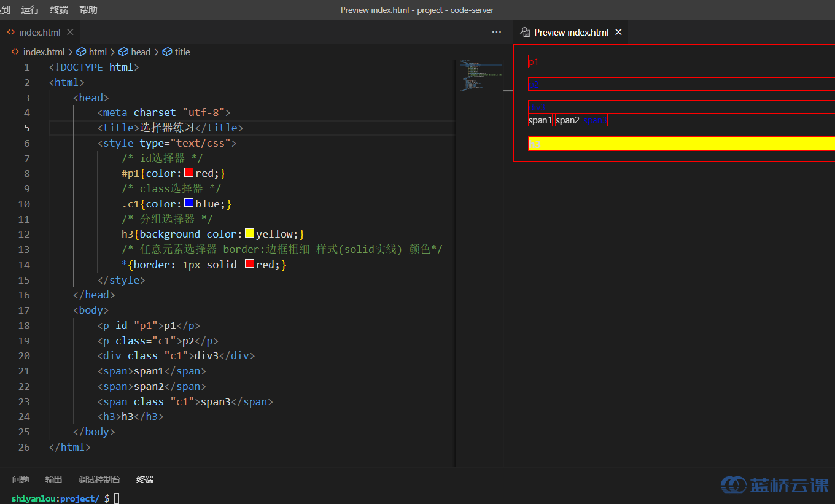Switch to the 调试控制台 panel tab

pos(99,479)
